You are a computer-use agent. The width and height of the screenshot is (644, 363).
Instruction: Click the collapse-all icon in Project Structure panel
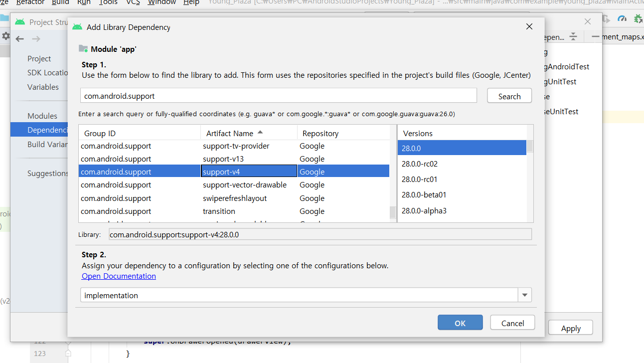(573, 37)
